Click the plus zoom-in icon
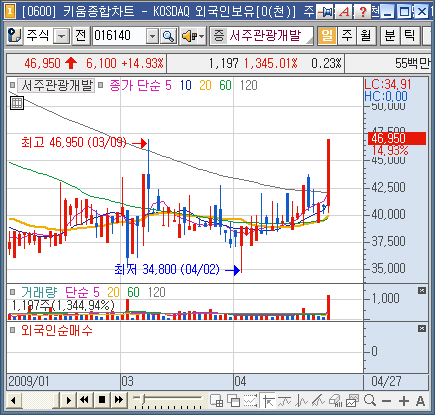This screenshot has height=415, width=435. (404, 401)
